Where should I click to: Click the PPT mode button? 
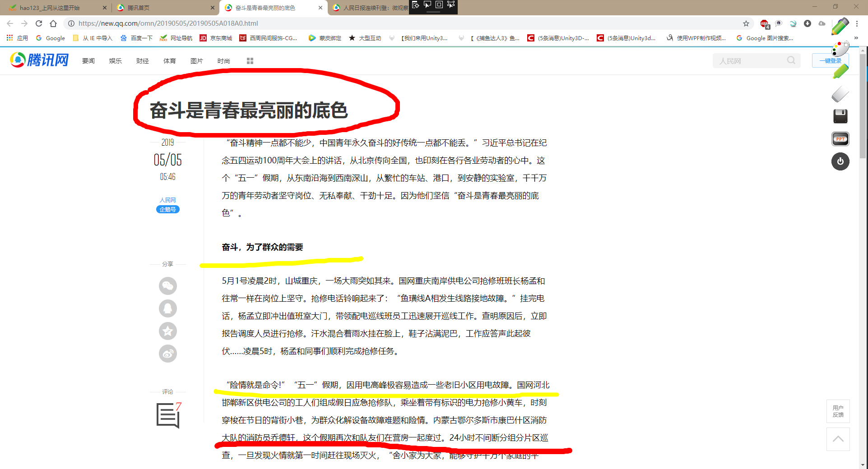(x=840, y=139)
